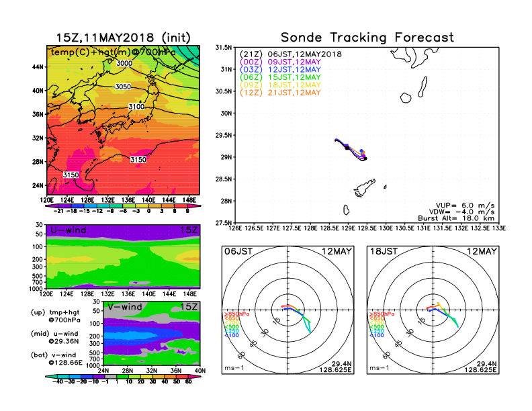The height and width of the screenshot is (411, 532).
Task: Select yellow legend entry "(09Z) 18JST,12MAY"
Action: pos(280,85)
